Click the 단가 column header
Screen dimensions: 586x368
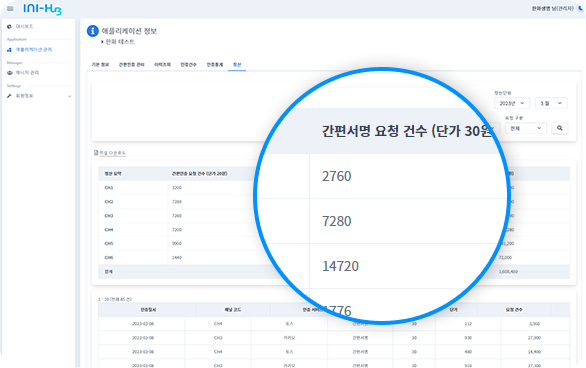pyautogui.click(x=454, y=310)
